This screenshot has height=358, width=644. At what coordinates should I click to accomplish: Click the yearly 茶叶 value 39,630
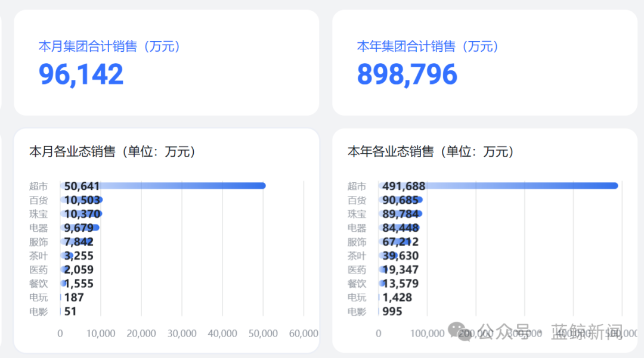(x=401, y=256)
